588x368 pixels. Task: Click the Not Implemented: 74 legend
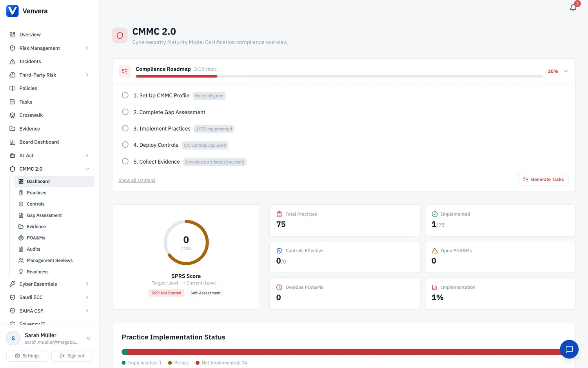(221, 363)
